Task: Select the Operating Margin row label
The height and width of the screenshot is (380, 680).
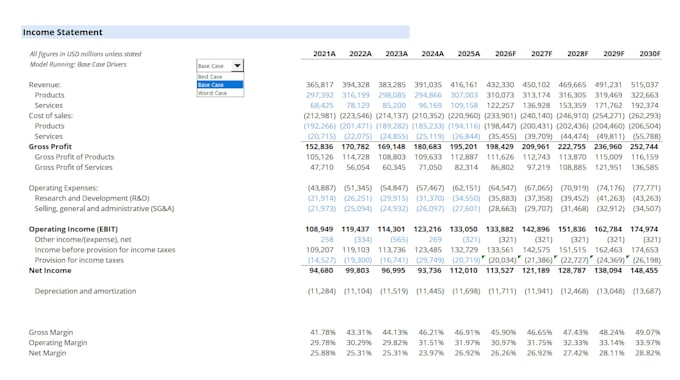Action: (58, 343)
